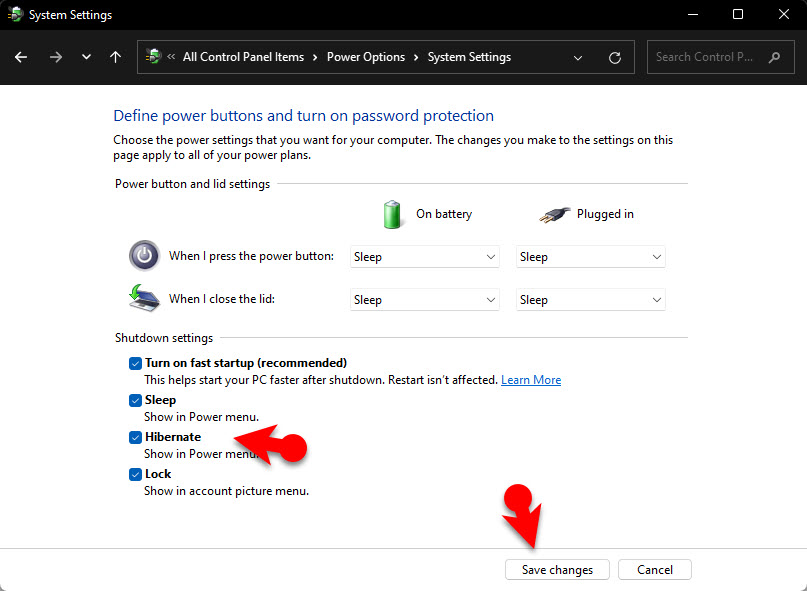Viewport: 807px width, 591px height.
Task: Click the Search Control Panel field
Action: coord(720,57)
